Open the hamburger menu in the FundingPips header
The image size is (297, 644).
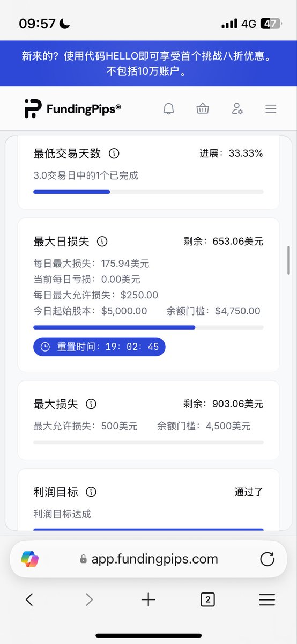(271, 109)
